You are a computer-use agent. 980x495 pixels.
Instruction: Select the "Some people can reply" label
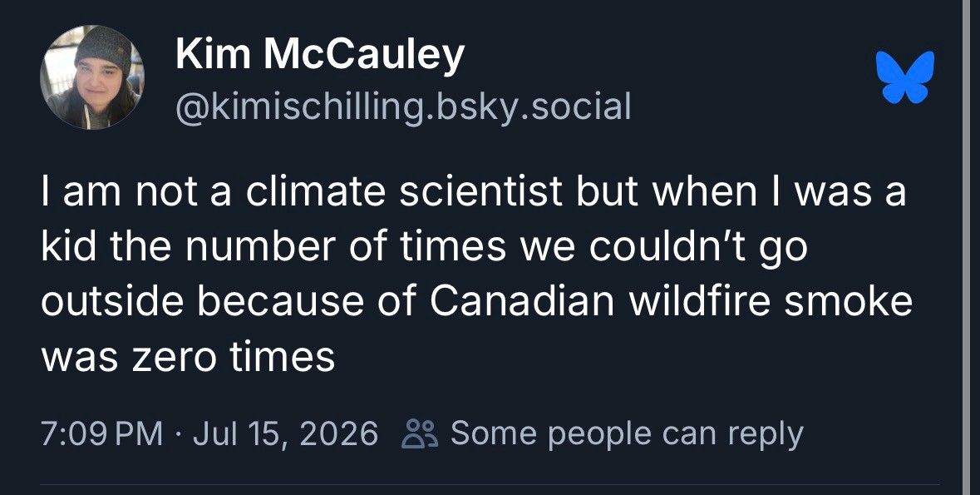pyautogui.click(x=626, y=433)
